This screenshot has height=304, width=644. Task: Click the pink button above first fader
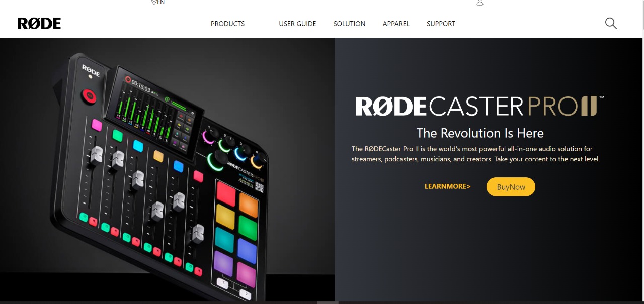[x=97, y=125]
